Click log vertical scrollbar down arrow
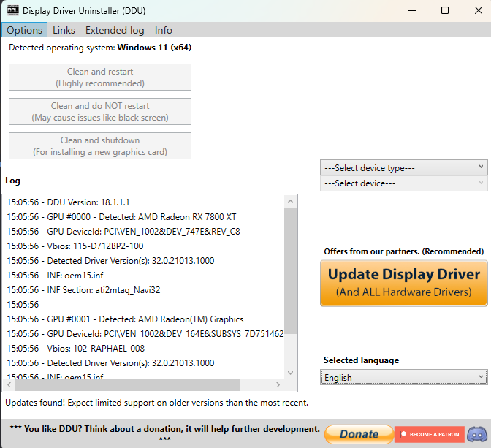Image resolution: width=491 pixels, height=448 pixels. [290, 373]
